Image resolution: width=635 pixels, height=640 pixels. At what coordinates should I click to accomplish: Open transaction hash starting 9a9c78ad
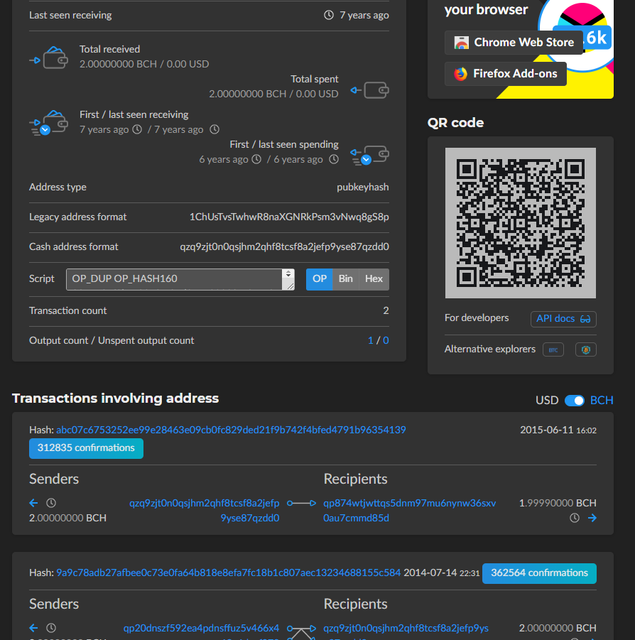click(x=229, y=573)
